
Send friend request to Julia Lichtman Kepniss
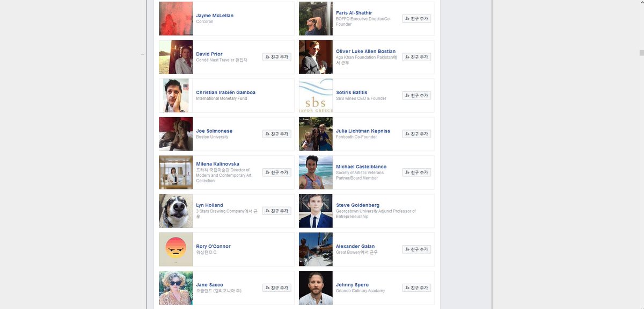tap(416, 134)
